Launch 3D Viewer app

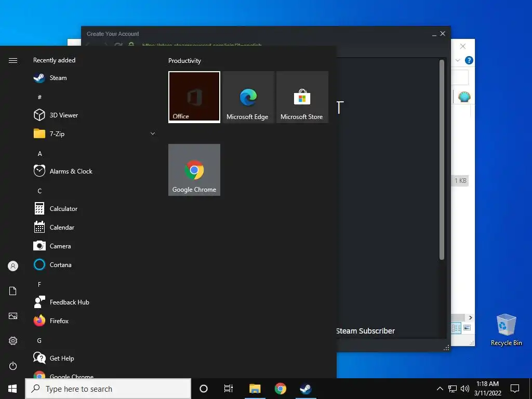(x=95, y=115)
